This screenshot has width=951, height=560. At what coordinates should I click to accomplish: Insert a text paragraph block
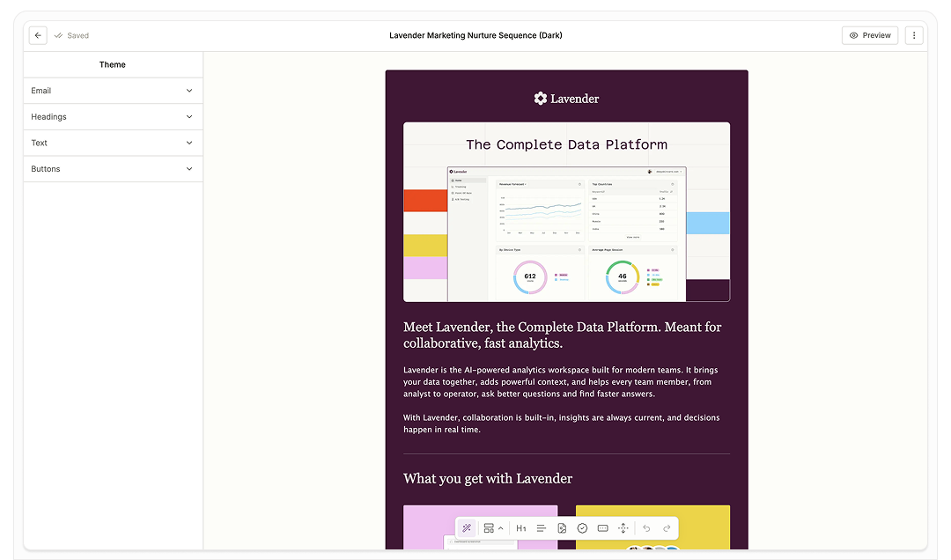(x=542, y=527)
